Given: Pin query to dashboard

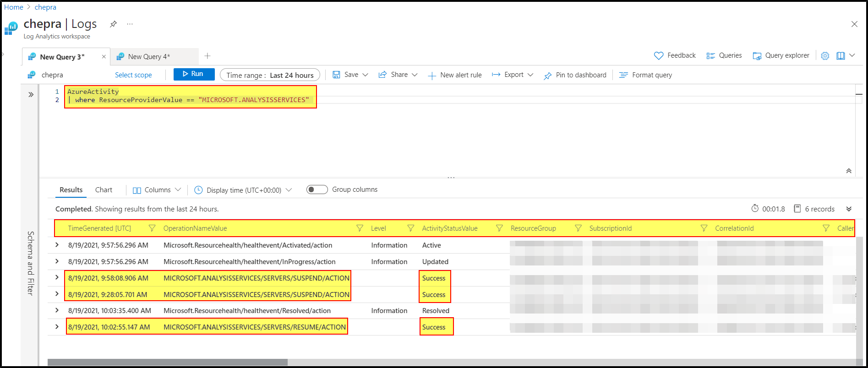Looking at the screenshot, I should 575,75.
